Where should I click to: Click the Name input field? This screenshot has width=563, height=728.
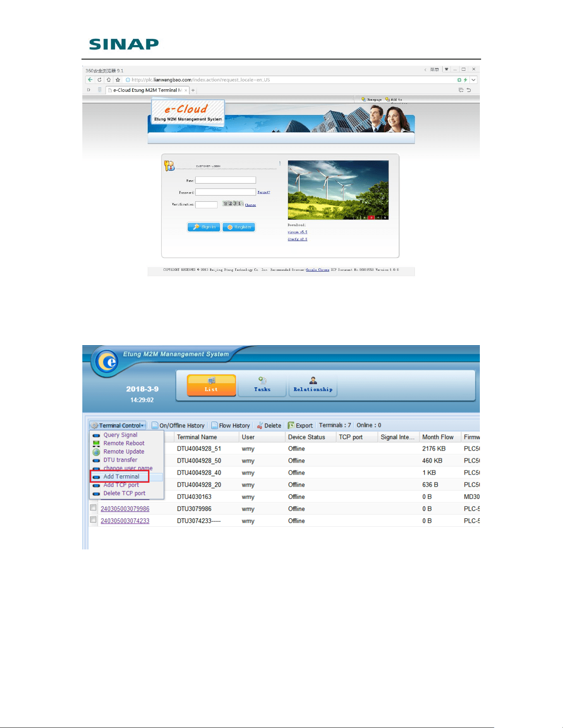pyautogui.click(x=225, y=180)
